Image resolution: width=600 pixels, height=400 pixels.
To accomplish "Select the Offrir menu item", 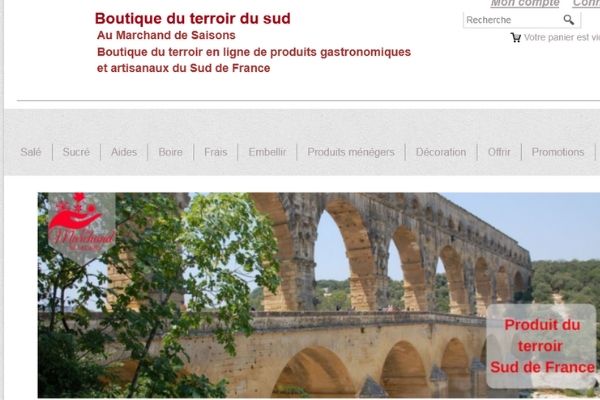I will pos(499,152).
